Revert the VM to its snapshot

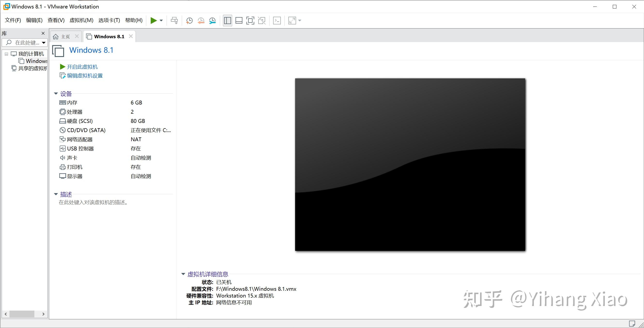pos(201,20)
